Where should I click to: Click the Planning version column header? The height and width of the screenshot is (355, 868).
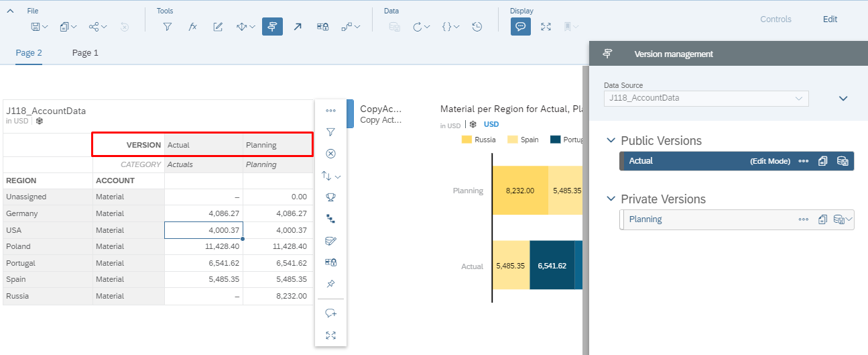tap(278, 145)
